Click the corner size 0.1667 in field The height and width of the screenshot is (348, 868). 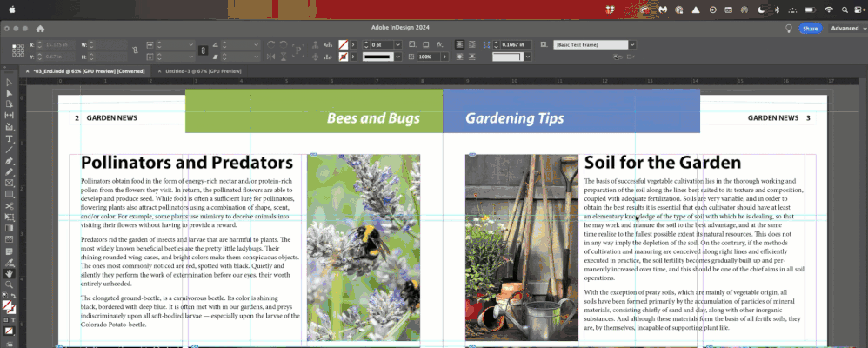(x=516, y=44)
